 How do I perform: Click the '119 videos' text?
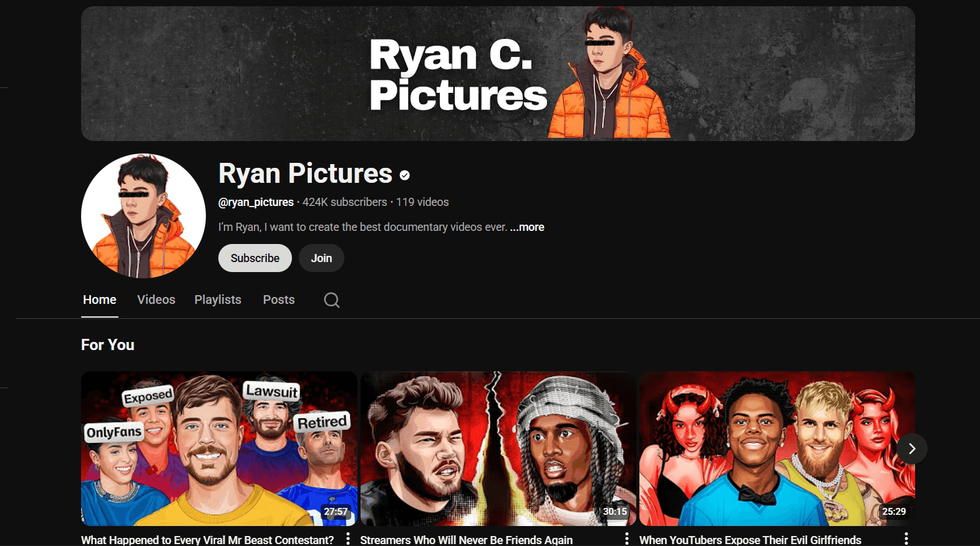(422, 202)
